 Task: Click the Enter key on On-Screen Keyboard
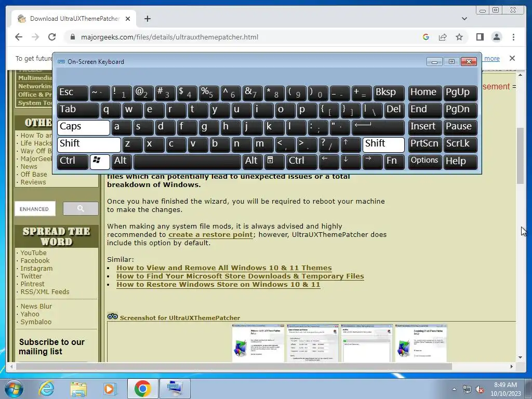click(x=378, y=127)
